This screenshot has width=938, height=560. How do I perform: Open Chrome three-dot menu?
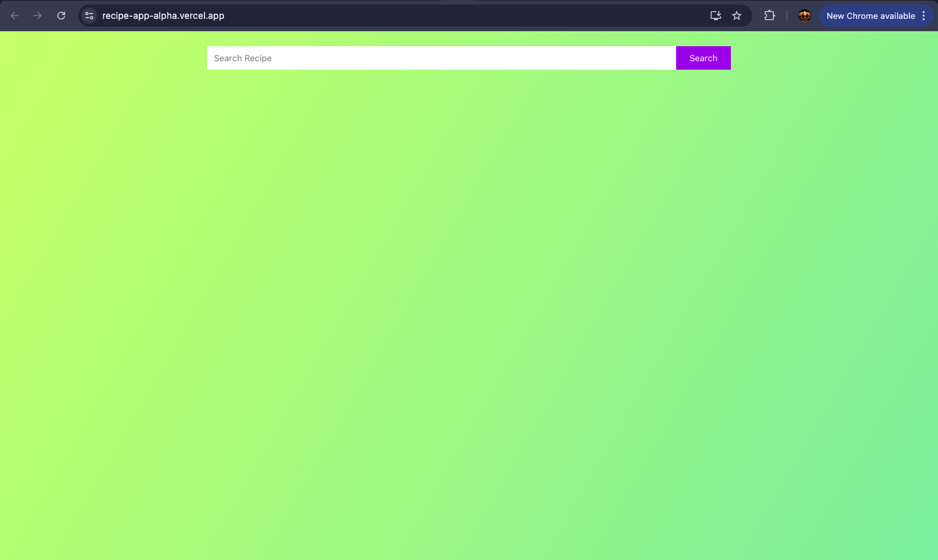(924, 16)
